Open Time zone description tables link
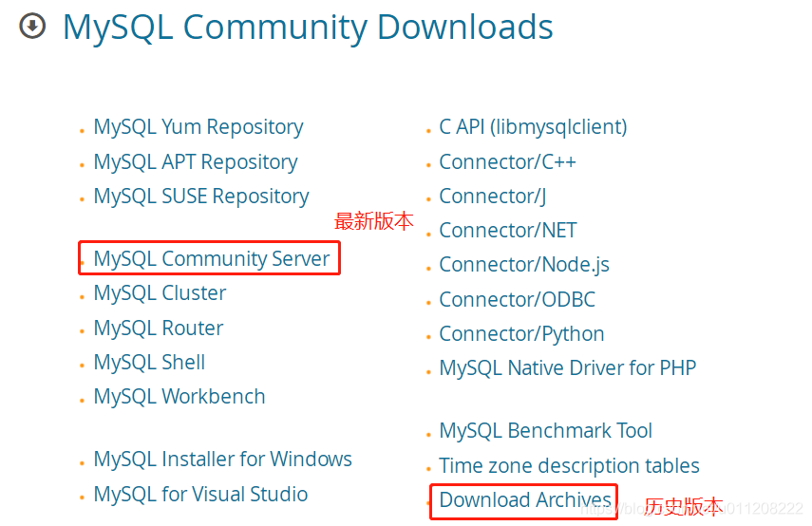Viewport: 812px width, 526px height. coord(569,466)
